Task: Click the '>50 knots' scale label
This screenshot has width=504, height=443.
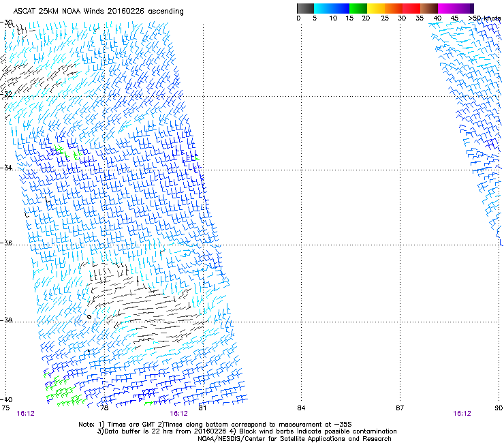Action: pyautogui.click(x=484, y=18)
